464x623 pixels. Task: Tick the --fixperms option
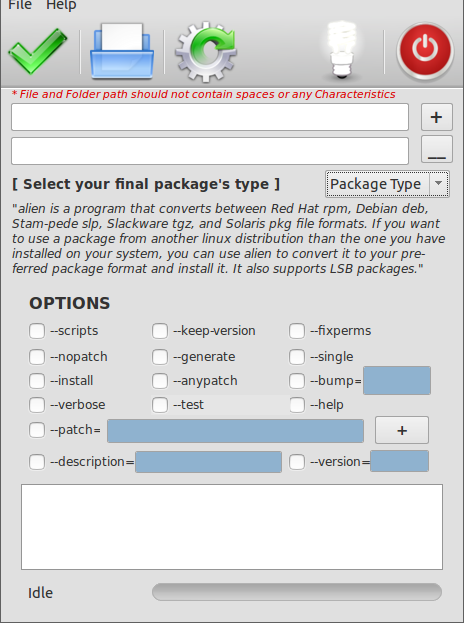[x=297, y=331]
